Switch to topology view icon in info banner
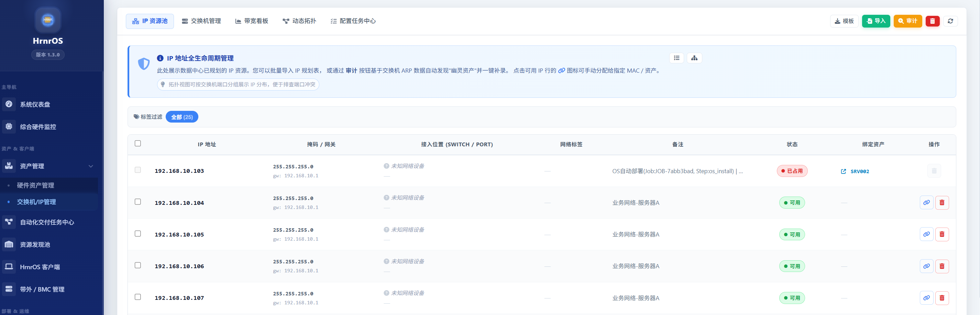 pyautogui.click(x=694, y=58)
